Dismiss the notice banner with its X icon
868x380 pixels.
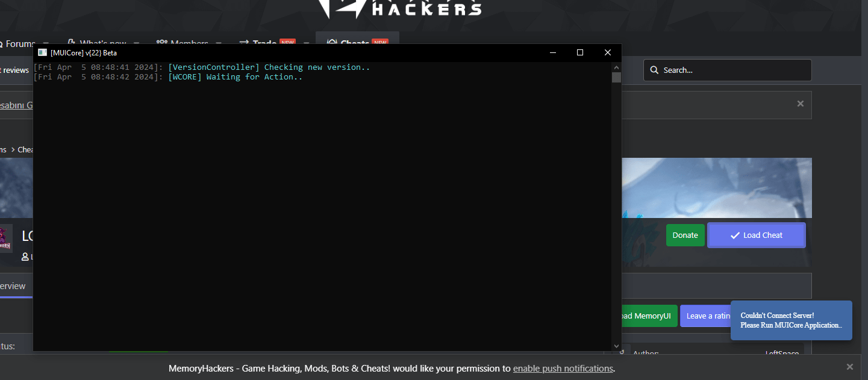click(801, 104)
